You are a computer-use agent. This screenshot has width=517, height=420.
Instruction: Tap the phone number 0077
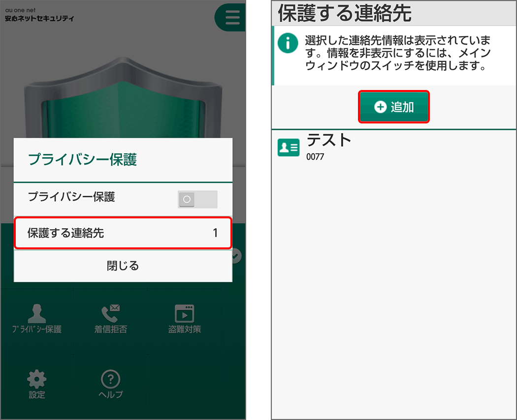point(315,158)
